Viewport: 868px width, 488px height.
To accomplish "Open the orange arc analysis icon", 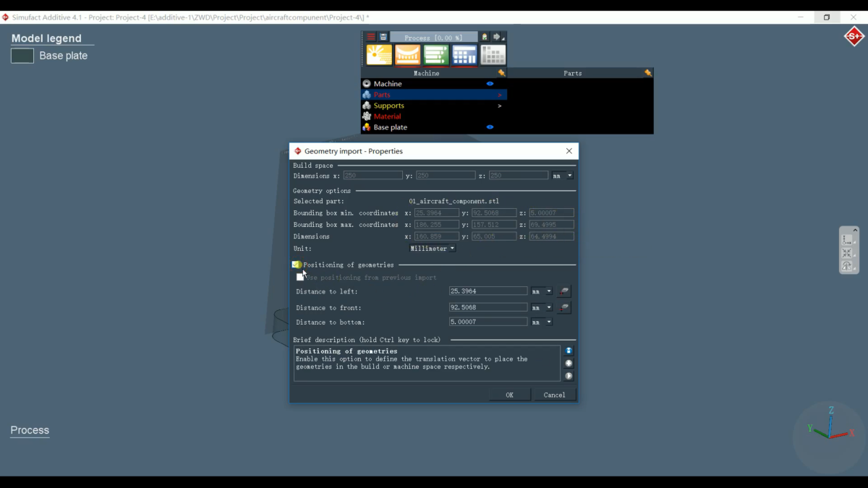I will (408, 55).
